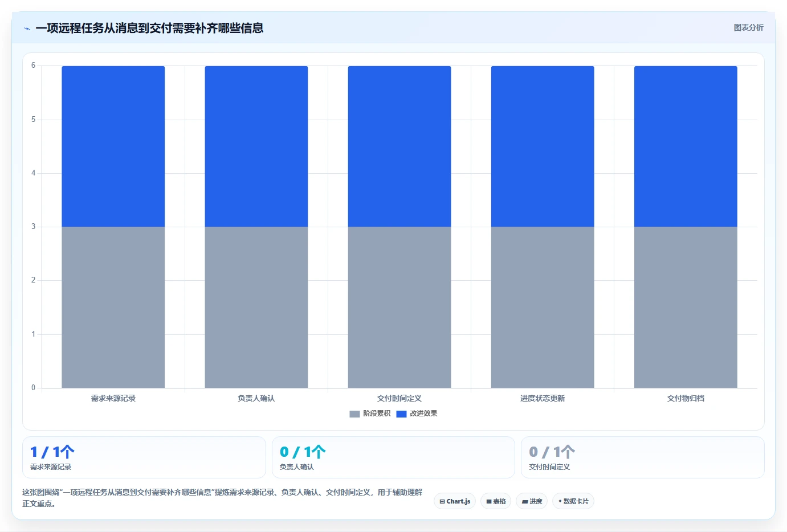Click the gray bar segment for 需求来源记录

113,308
